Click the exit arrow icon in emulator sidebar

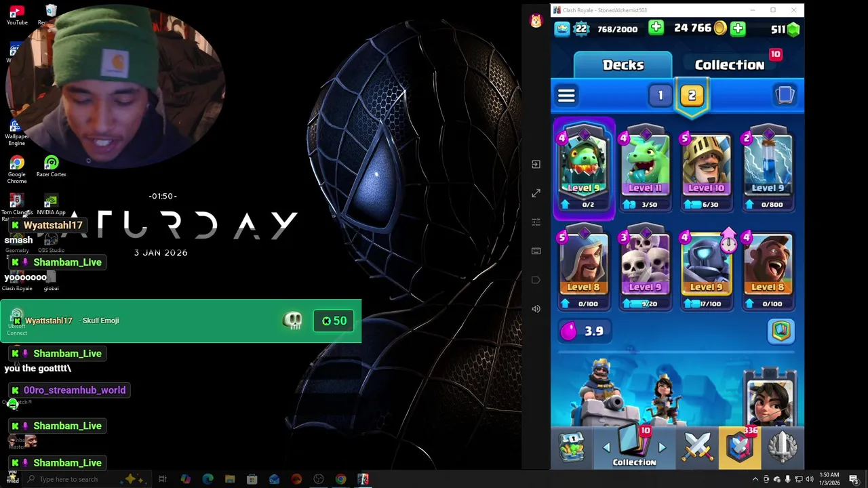536,164
